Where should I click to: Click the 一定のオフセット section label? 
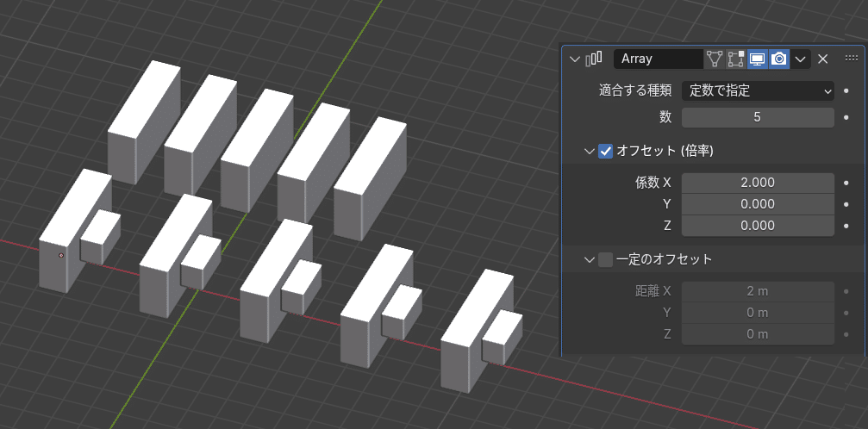pos(664,259)
